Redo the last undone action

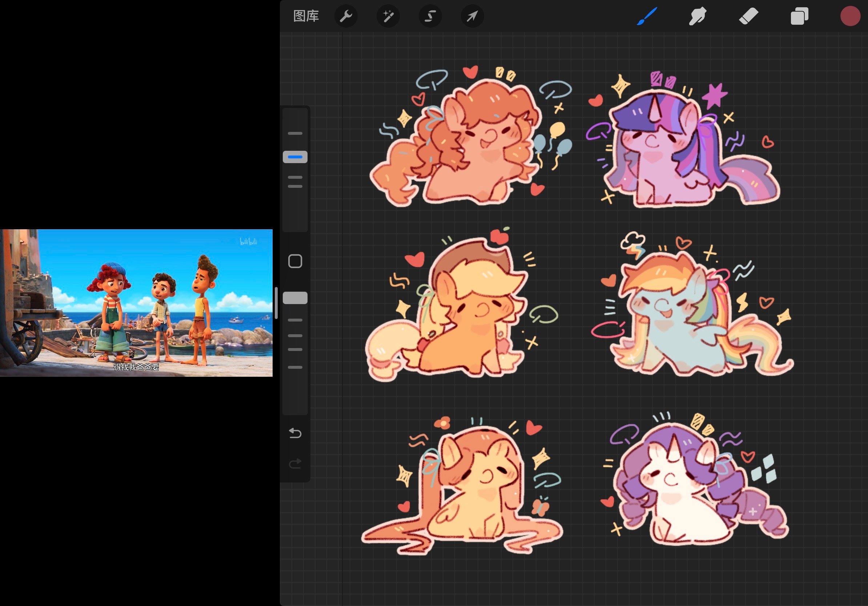coord(295,463)
